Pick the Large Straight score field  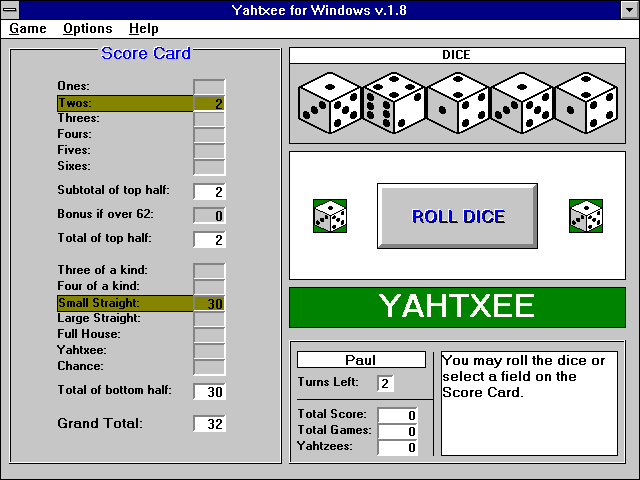209,319
